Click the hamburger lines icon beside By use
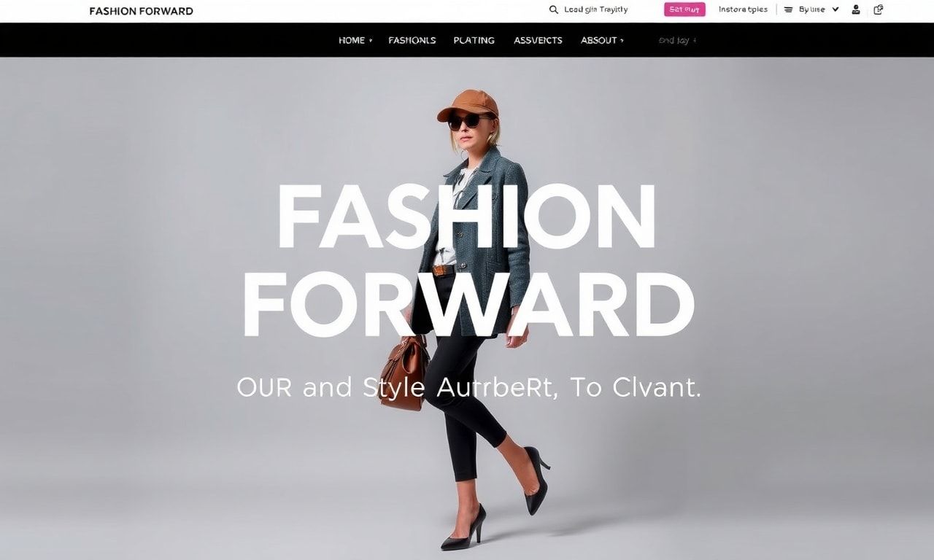This screenshot has width=934, height=560. pyautogui.click(x=788, y=9)
